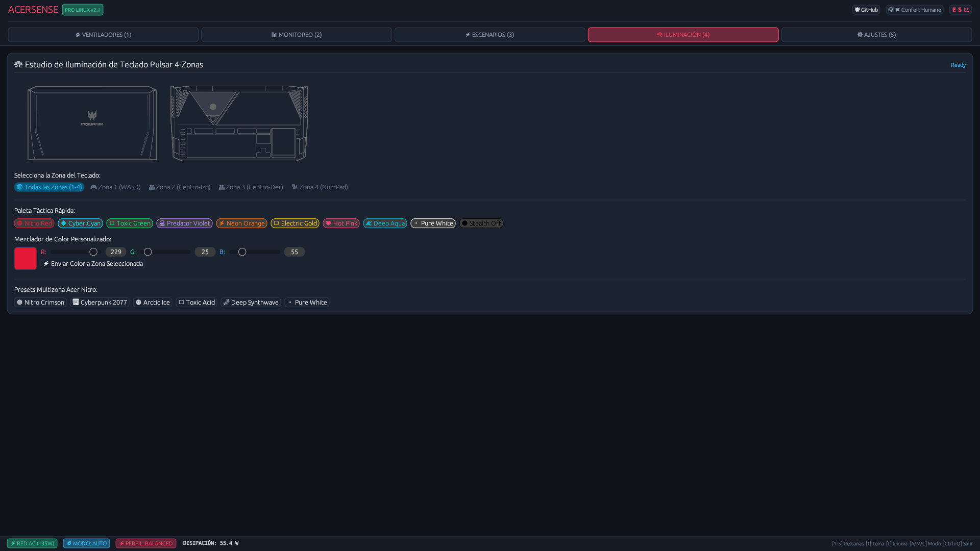
Task: Apply the Cyberpunk 2077 multizone preset
Action: 100,303
